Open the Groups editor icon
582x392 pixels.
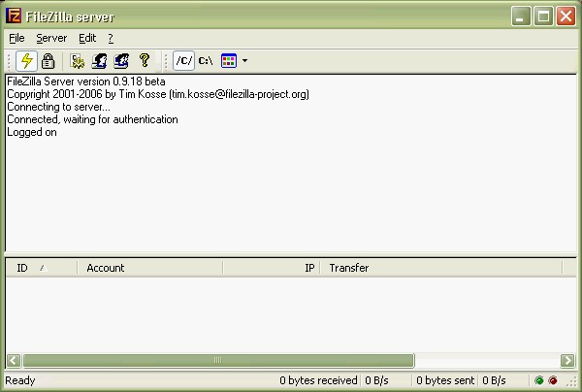pos(121,60)
